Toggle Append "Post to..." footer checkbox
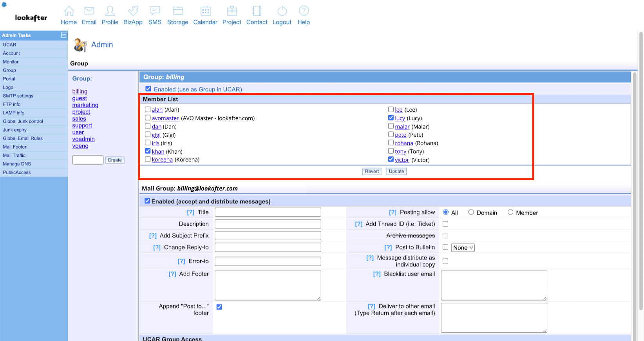644x341 pixels. click(x=219, y=307)
